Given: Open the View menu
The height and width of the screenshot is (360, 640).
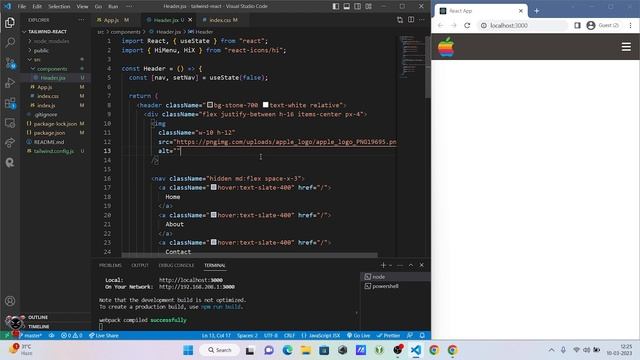Looking at the screenshot, I should [x=82, y=7].
